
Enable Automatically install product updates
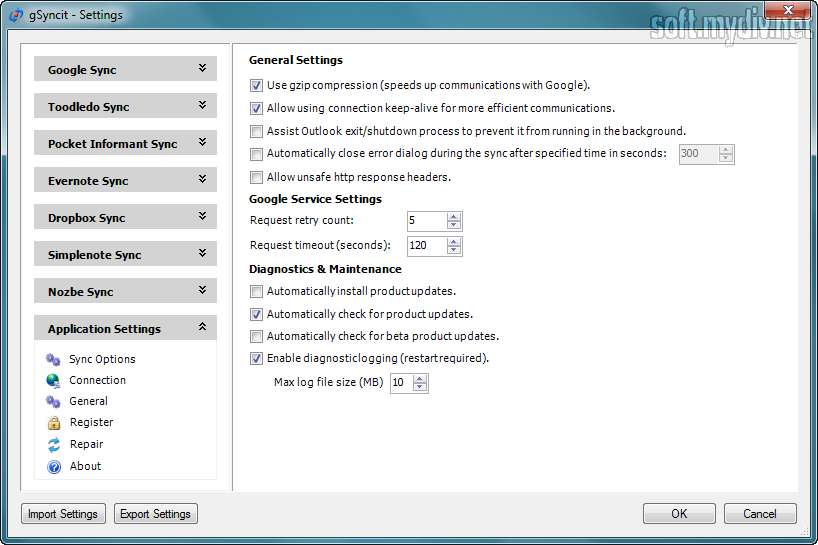(x=256, y=291)
